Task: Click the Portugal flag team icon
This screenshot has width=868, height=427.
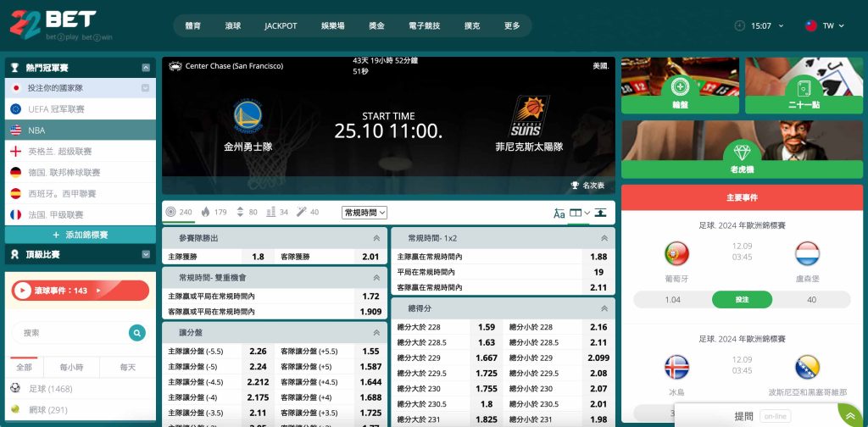Action: [x=676, y=254]
